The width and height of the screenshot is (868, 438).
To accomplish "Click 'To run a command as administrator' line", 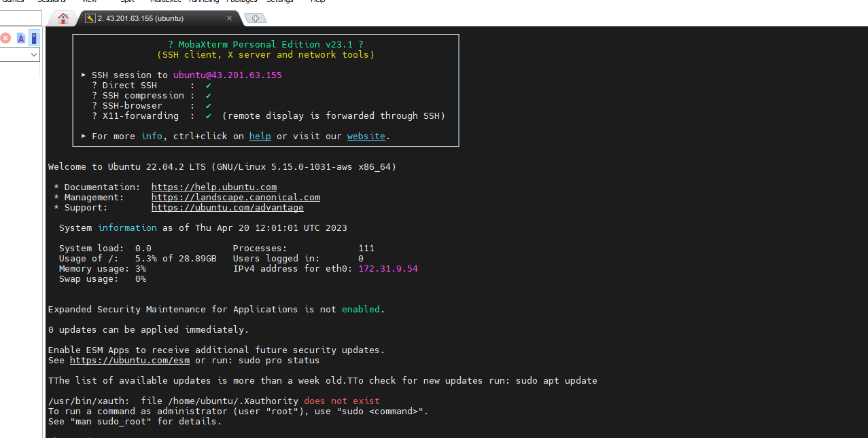I will pos(239,411).
